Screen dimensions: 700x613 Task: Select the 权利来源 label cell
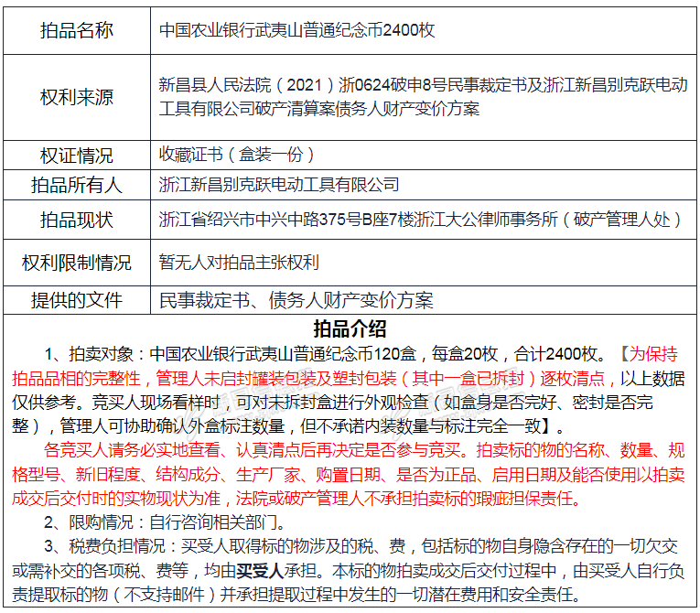(x=77, y=97)
